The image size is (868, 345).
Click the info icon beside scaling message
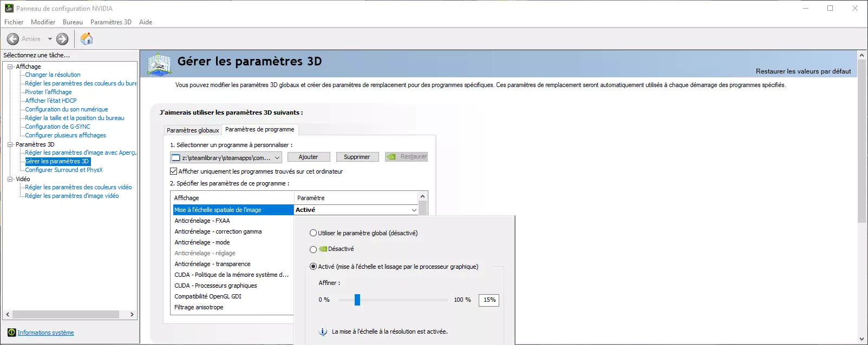pos(323,332)
